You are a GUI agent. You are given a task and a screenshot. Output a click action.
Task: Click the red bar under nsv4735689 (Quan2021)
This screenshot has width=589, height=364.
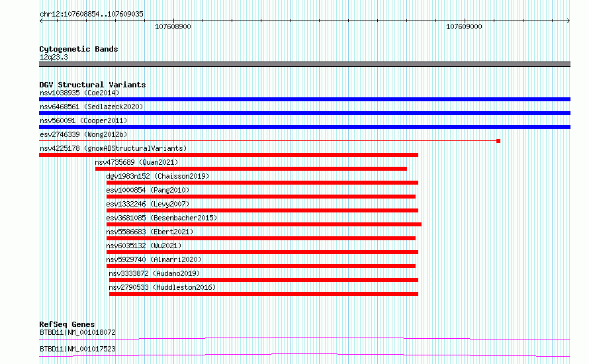point(251,169)
